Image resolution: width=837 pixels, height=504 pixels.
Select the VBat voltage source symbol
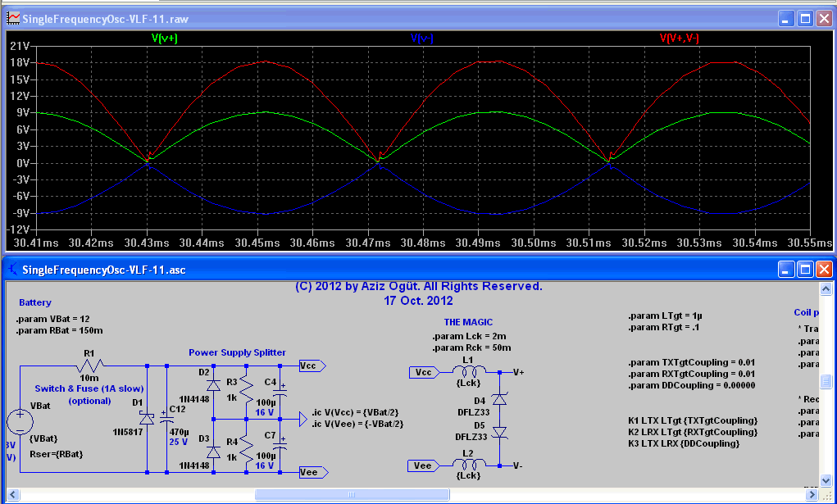click(x=19, y=422)
